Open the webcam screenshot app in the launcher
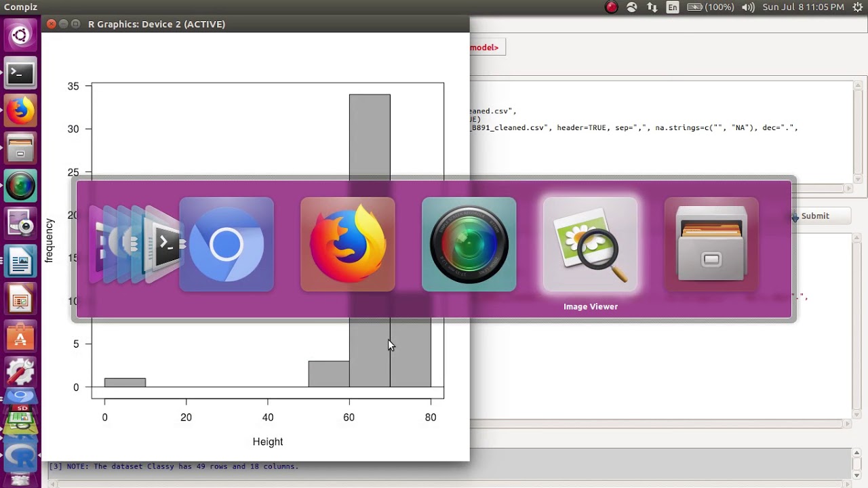Screen dimensions: 868x488 tap(20, 222)
